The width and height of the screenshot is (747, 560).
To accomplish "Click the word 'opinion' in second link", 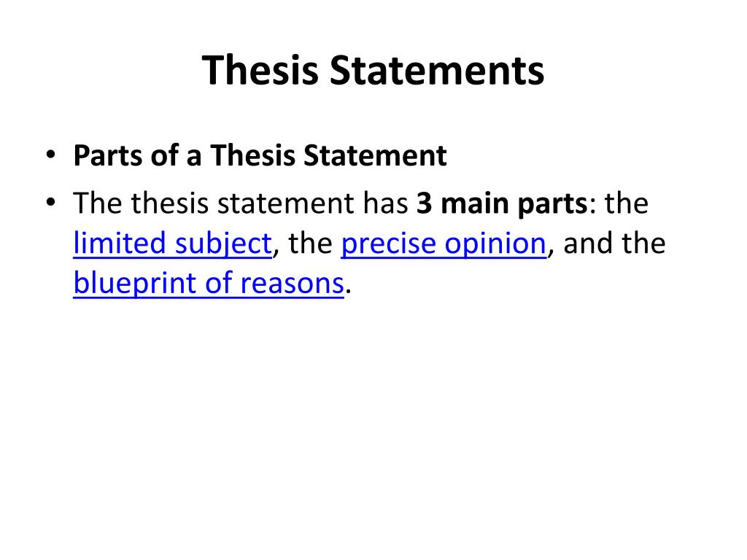I will (495, 244).
